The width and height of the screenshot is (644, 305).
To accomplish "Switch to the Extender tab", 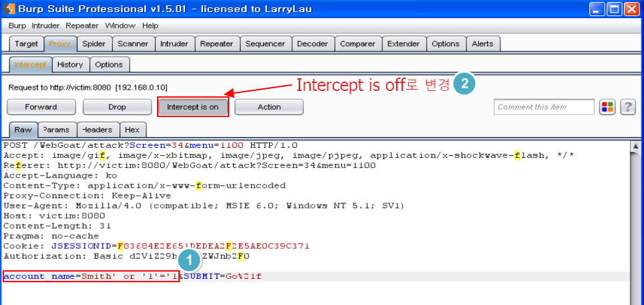I will pyautogui.click(x=404, y=43).
